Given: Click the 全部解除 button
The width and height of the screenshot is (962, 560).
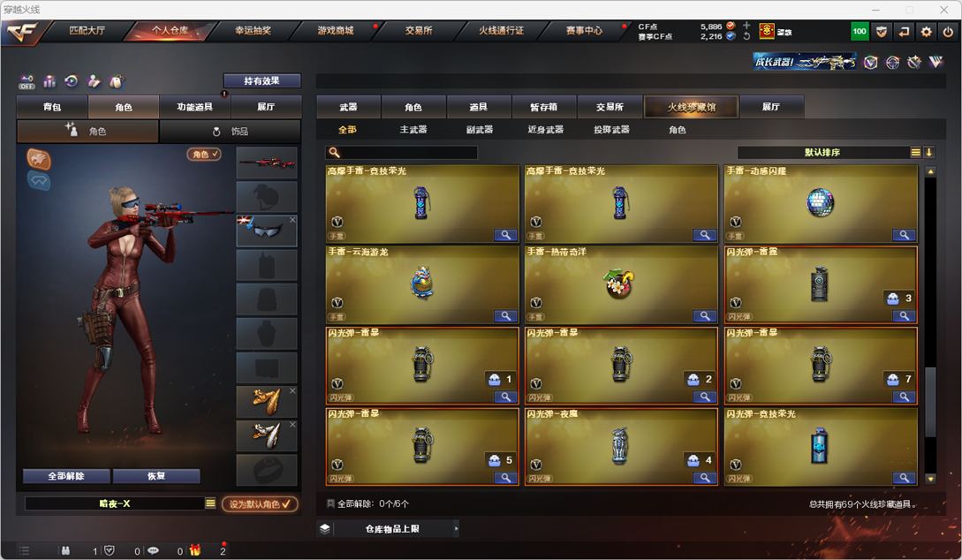Looking at the screenshot, I should [66, 476].
